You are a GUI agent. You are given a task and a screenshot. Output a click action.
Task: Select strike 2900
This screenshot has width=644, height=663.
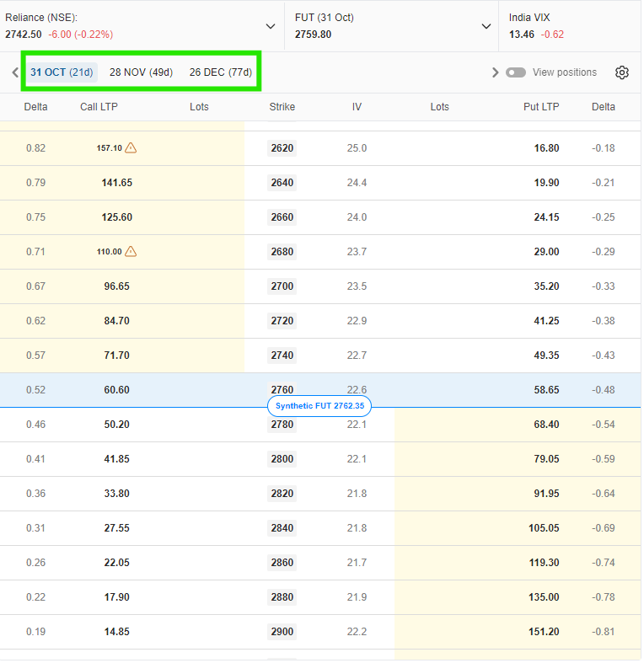coord(282,632)
